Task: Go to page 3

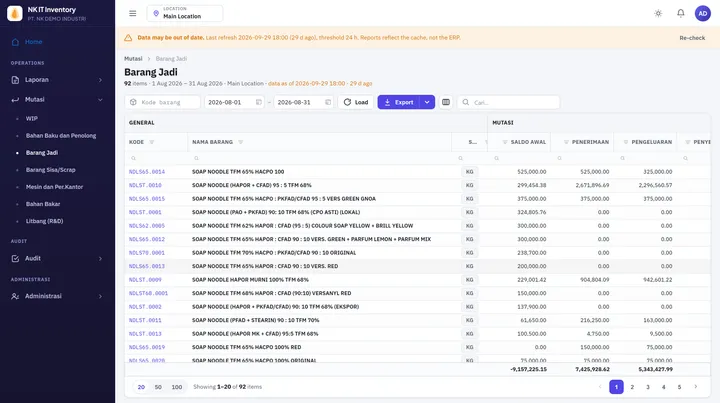Action: (648, 387)
